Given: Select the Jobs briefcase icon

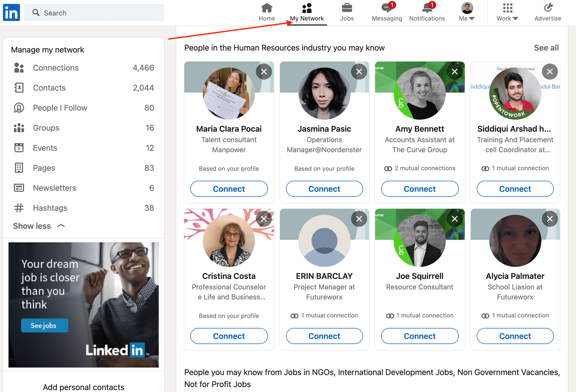Looking at the screenshot, I should point(347,8).
